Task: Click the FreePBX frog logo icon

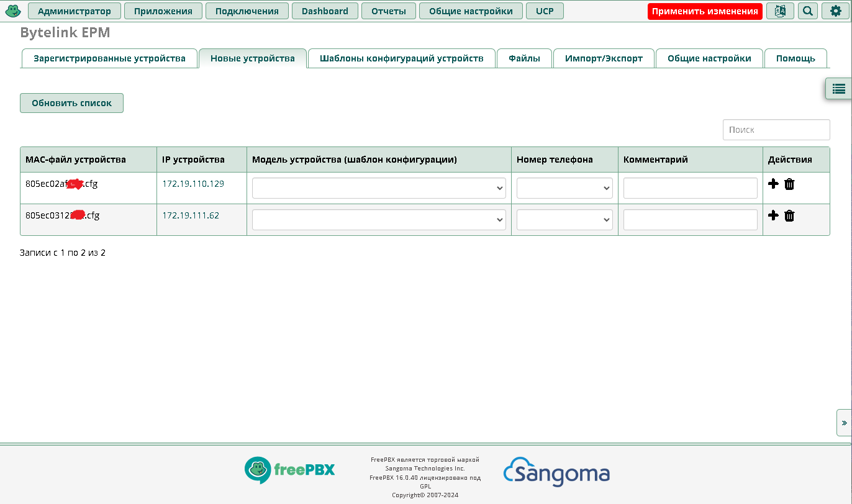Action: pos(13,11)
